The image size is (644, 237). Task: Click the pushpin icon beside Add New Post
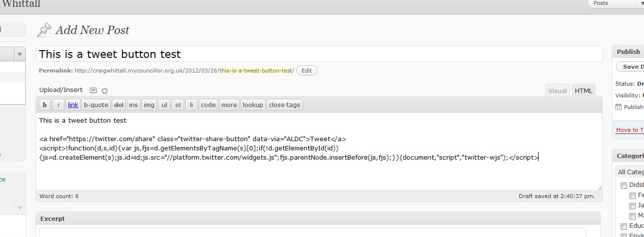coord(44,30)
